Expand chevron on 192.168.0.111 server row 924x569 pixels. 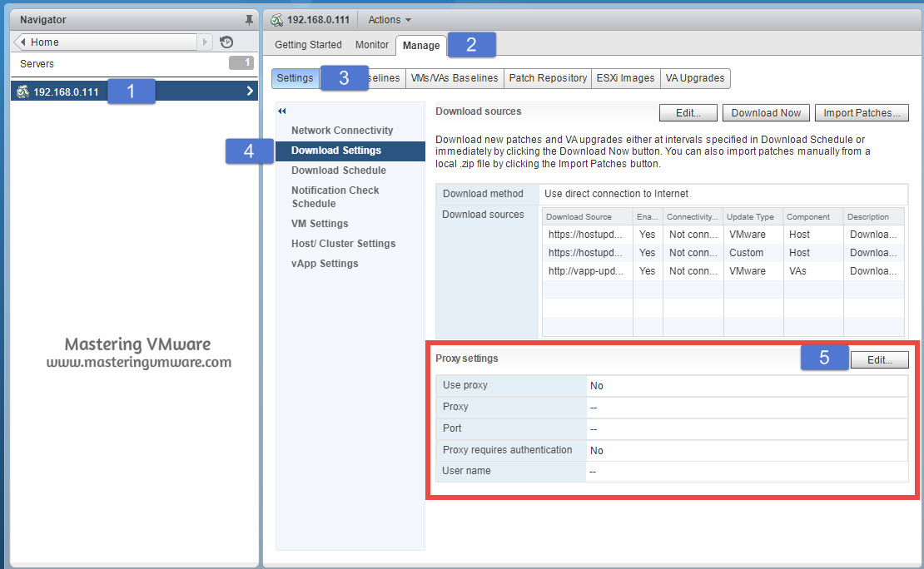pyautogui.click(x=250, y=91)
